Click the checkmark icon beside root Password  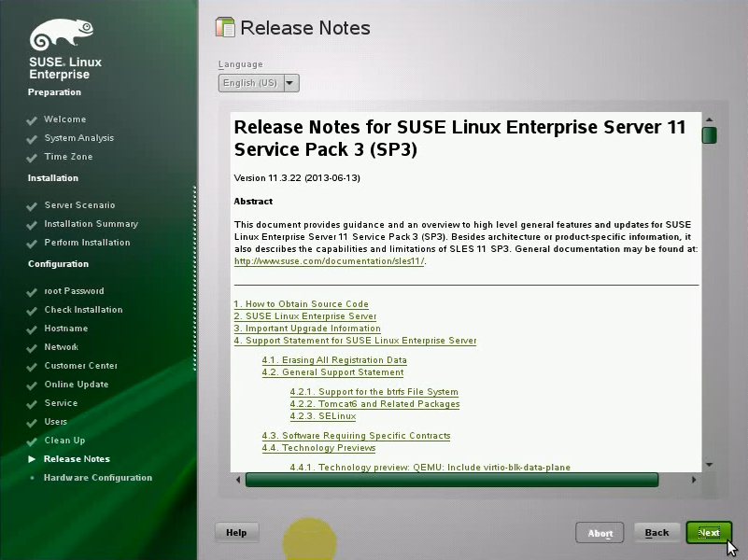coord(32,292)
